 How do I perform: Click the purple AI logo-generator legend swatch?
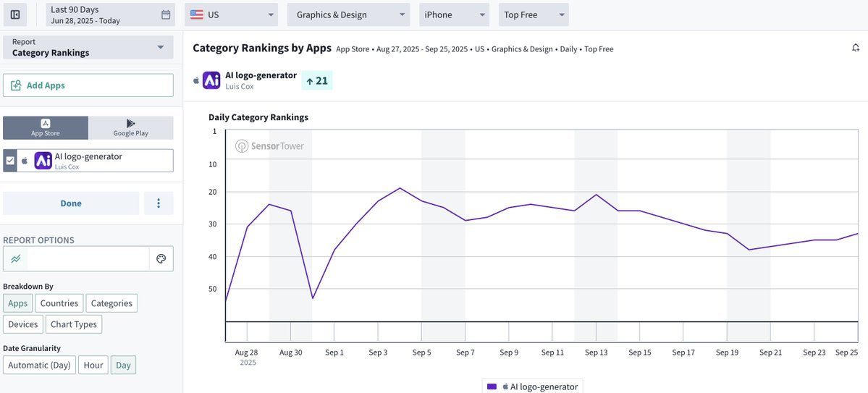(492, 386)
